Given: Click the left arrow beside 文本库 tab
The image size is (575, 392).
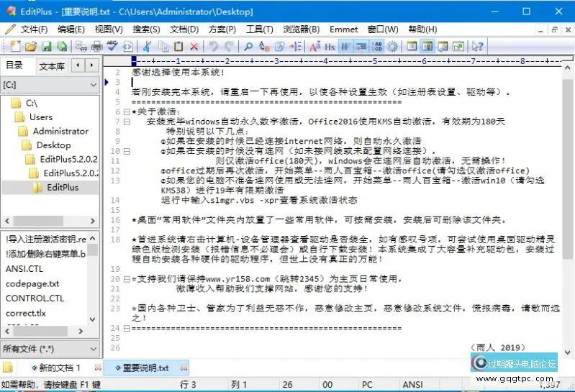Looking at the screenshot, I should click(x=78, y=65).
